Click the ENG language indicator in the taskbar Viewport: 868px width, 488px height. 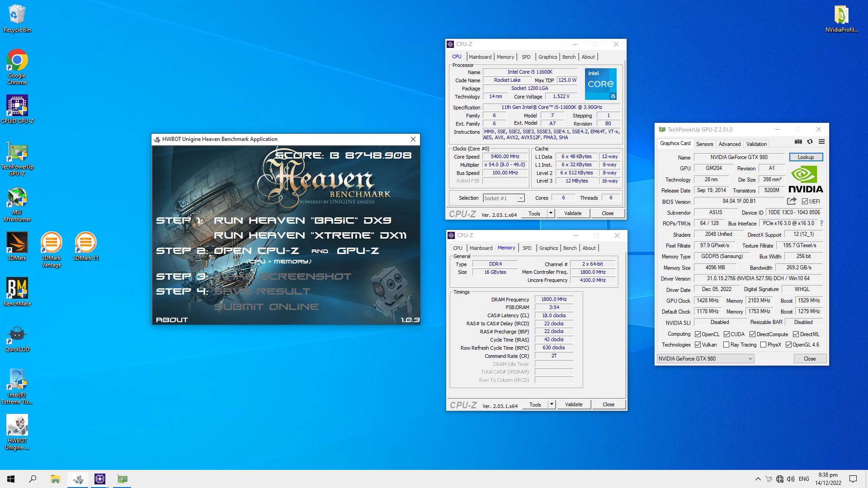(x=804, y=479)
